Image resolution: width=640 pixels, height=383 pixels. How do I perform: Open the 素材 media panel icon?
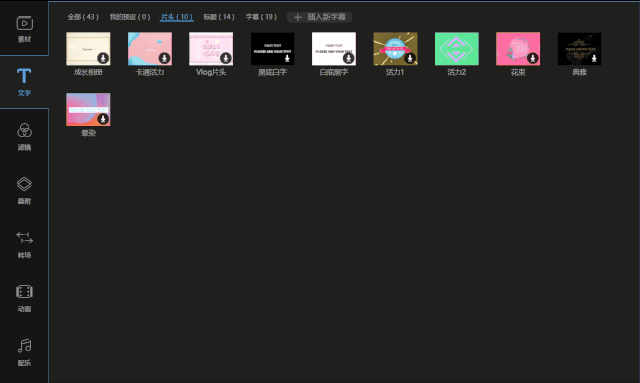[x=24, y=29]
